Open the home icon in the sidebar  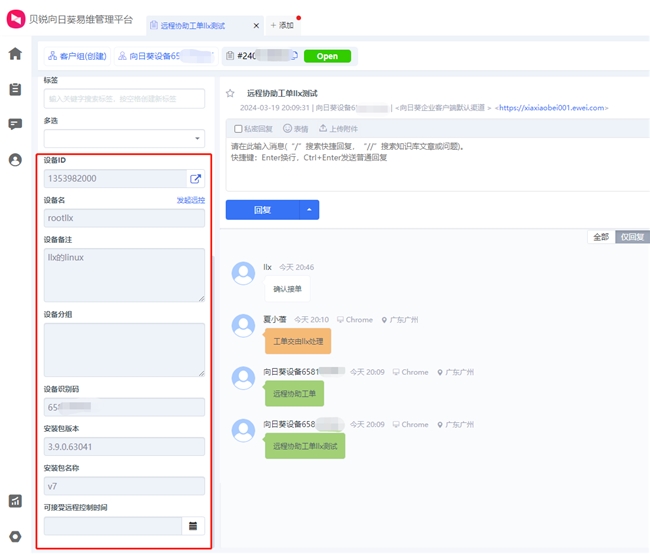15,54
